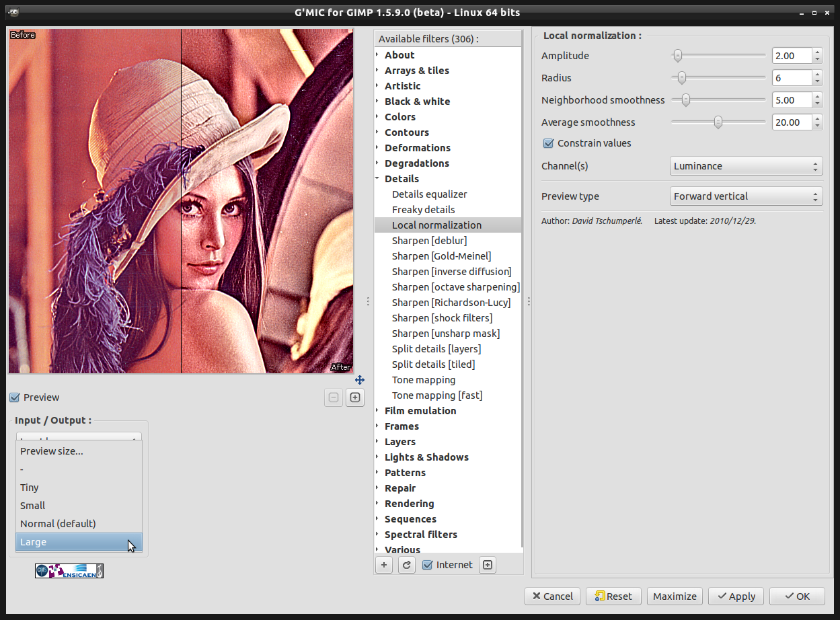
Task: Select Normal (default) preview size
Action: pos(79,524)
